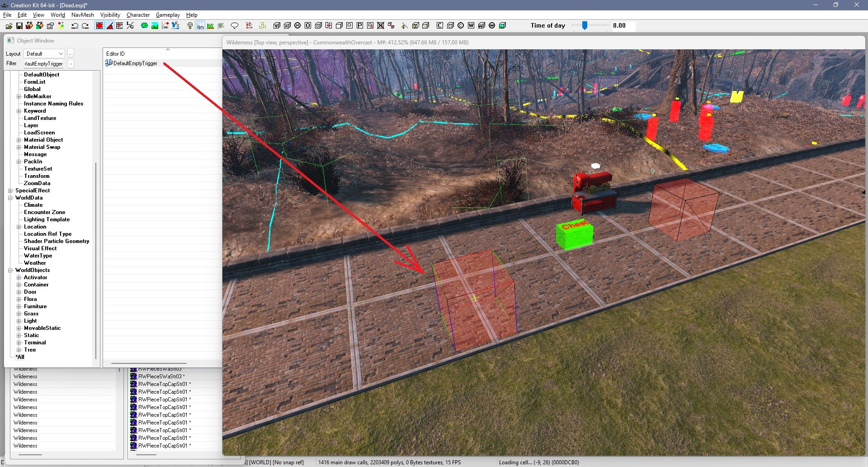The width and height of the screenshot is (868, 467).
Task: Toggle the grass display button
Action: coord(211,26)
